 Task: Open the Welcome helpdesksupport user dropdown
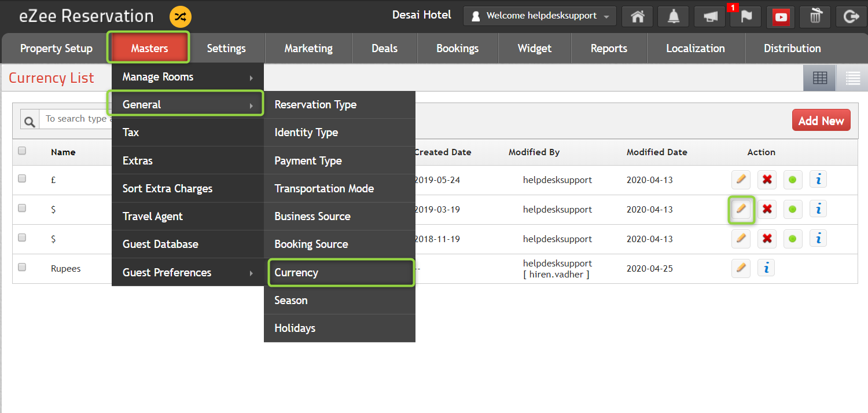[x=540, y=16]
